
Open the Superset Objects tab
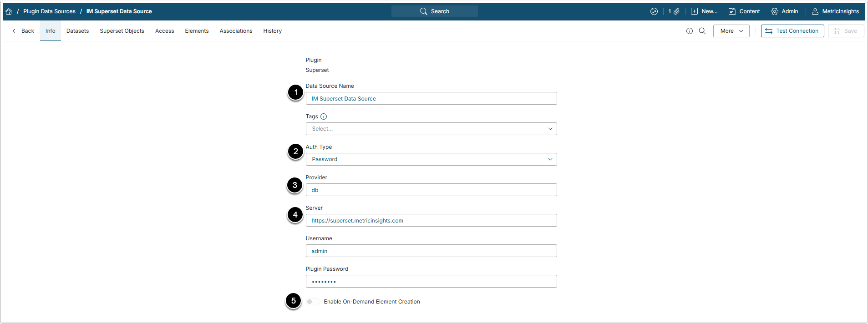[x=122, y=31]
